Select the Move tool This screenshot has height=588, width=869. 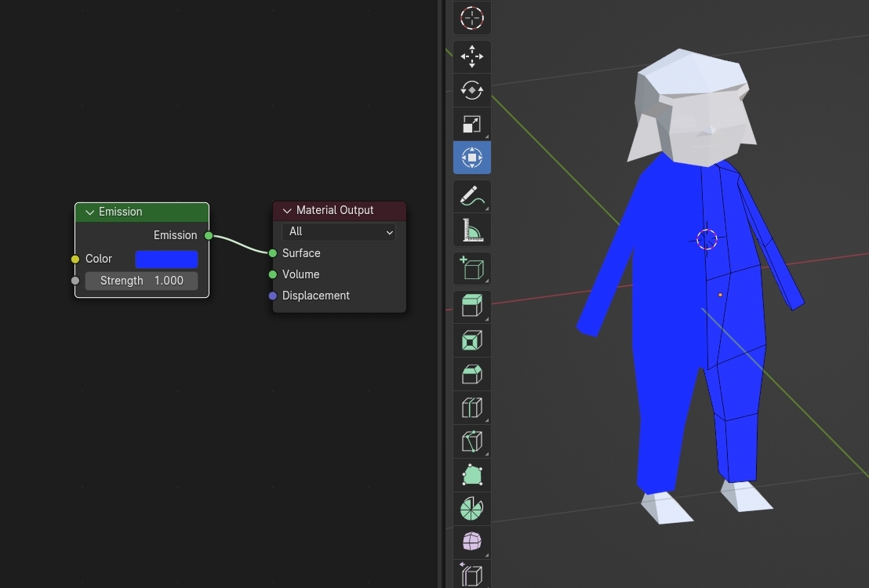pos(471,56)
